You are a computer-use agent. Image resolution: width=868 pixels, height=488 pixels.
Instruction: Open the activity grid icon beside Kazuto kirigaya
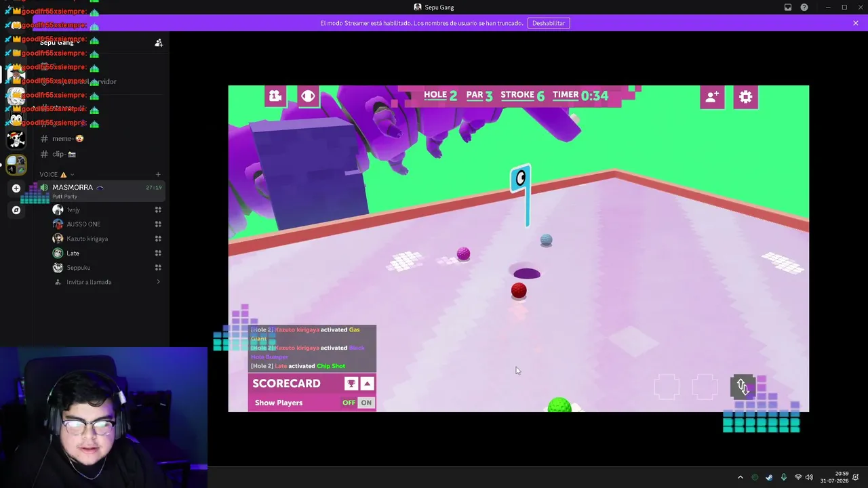[158, 239]
